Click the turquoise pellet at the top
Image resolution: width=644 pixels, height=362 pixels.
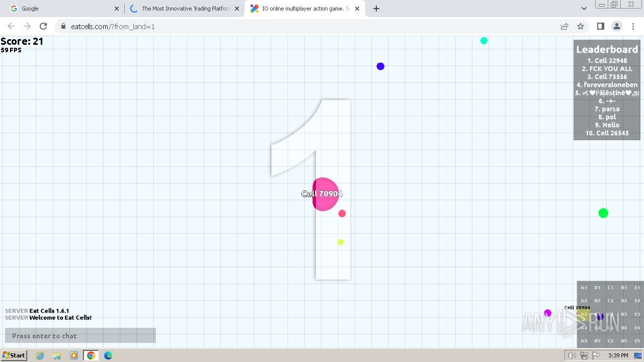(x=484, y=41)
